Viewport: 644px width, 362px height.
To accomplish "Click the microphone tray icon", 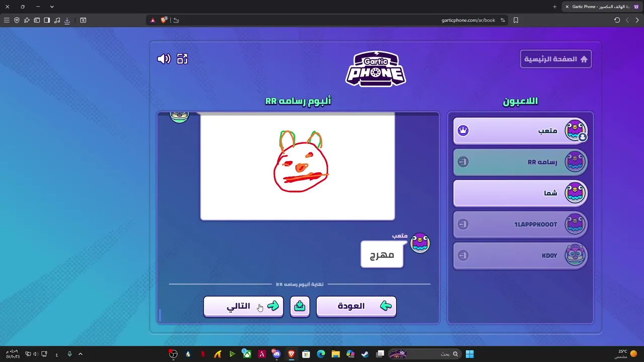I will (x=69, y=354).
